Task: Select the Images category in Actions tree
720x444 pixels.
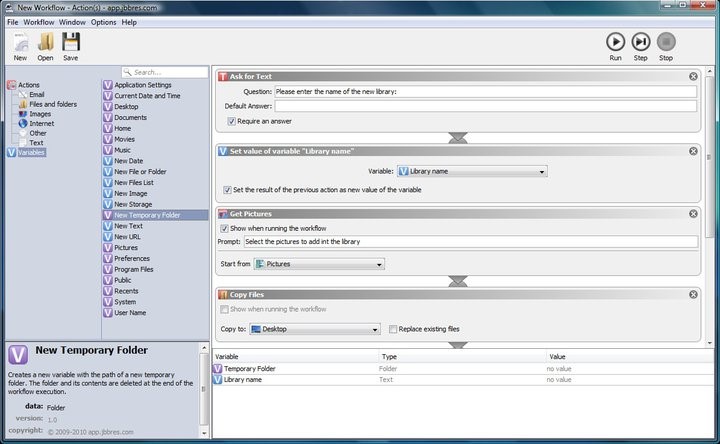Action: click(x=39, y=114)
